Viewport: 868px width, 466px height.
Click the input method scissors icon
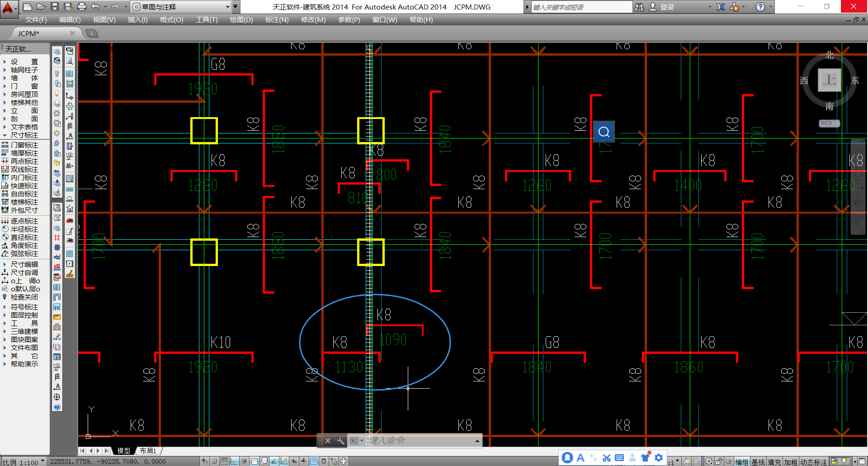pyautogui.click(x=606, y=458)
